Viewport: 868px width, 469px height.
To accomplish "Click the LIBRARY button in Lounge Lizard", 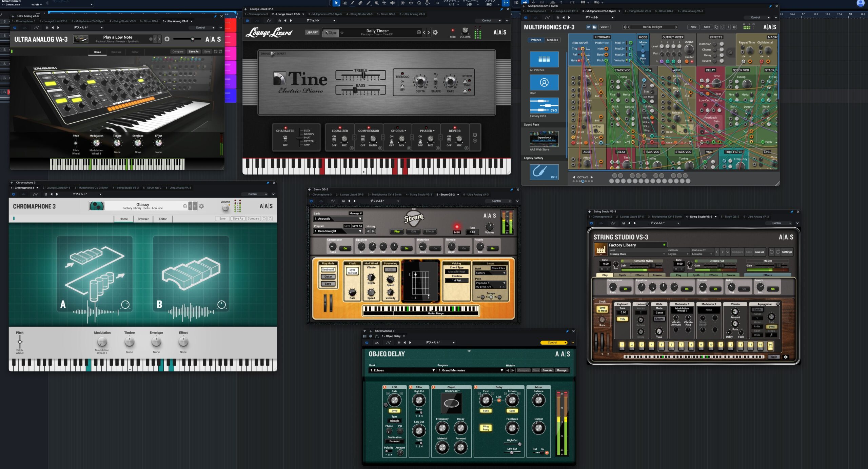I will [312, 33].
